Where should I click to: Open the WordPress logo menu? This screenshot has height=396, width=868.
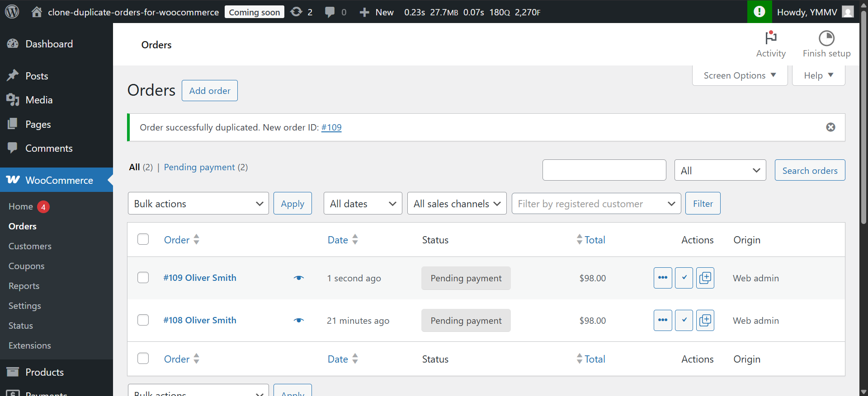tap(12, 12)
